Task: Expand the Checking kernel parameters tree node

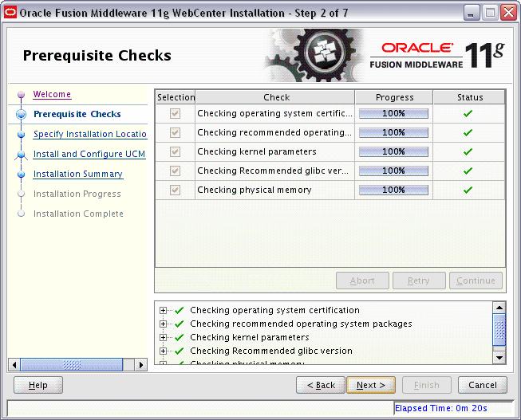Action: 163,337
